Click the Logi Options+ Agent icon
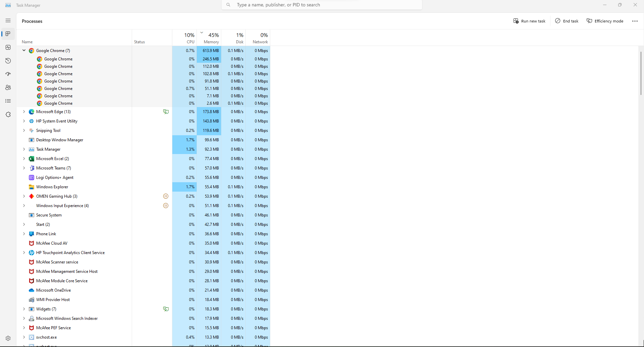Image resolution: width=644 pixels, height=347 pixels. tap(32, 178)
